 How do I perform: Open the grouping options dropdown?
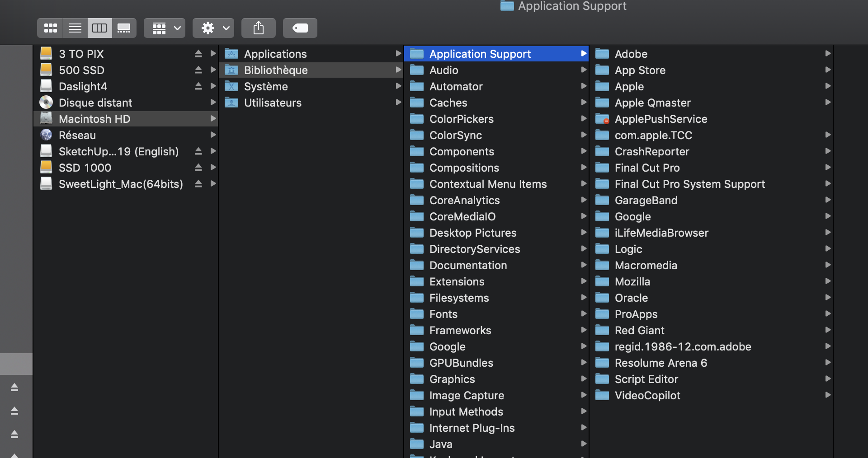click(164, 28)
